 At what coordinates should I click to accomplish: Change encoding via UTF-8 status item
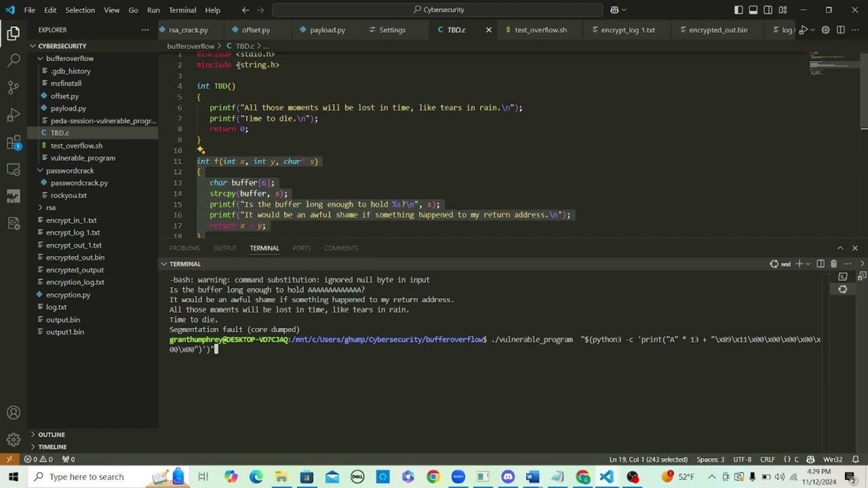click(x=742, y=459)
